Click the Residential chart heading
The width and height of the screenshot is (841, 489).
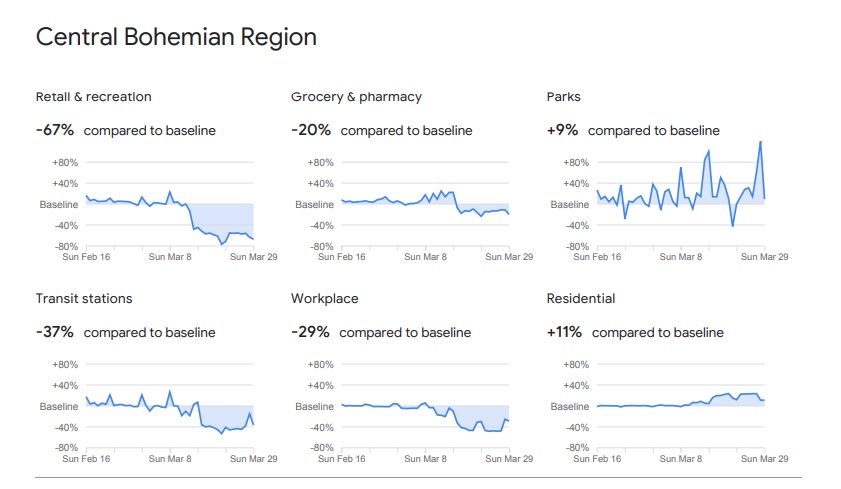pos(581,298)
